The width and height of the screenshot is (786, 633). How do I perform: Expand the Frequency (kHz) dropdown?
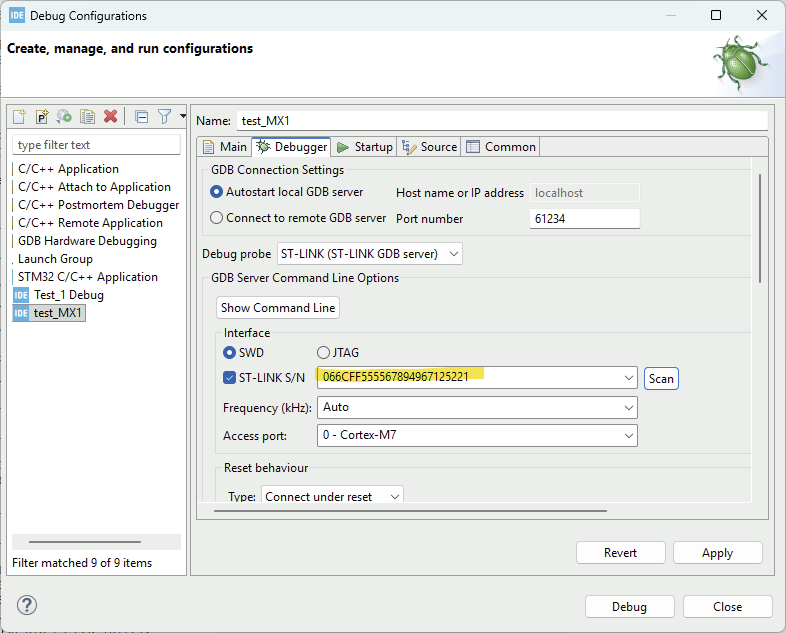[477, 407]
